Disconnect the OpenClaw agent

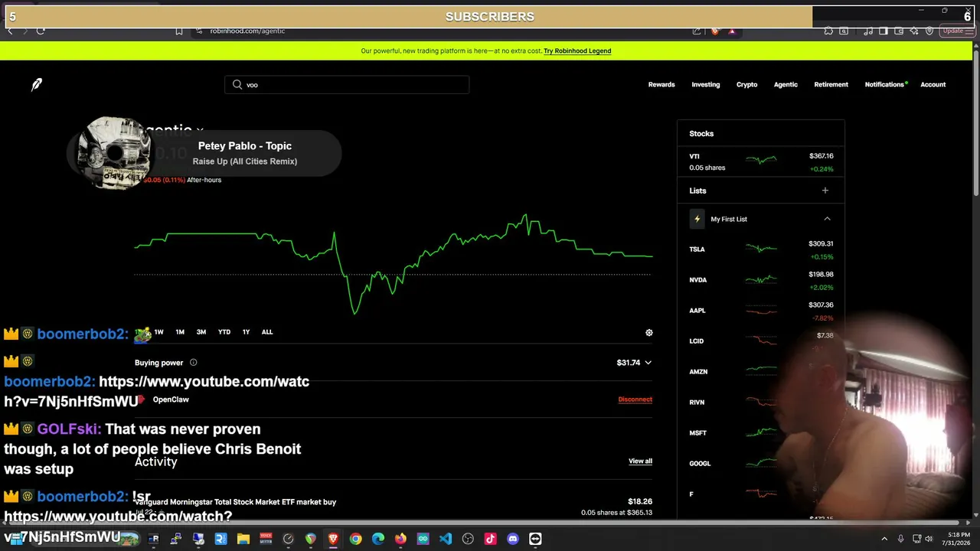click(635, 399)
